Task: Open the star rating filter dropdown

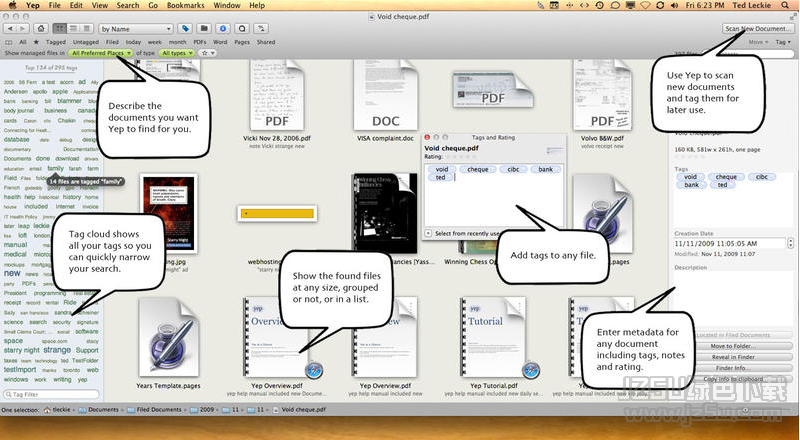Action: (208, 53)
